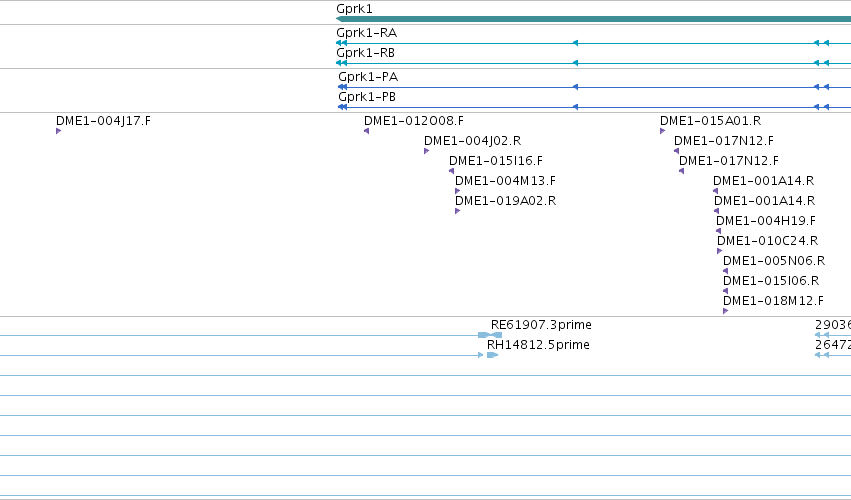Select the Gprk1-PA protein label
Image resolution: width=851 pixels, height=500 pixels.
click(368, 77)
